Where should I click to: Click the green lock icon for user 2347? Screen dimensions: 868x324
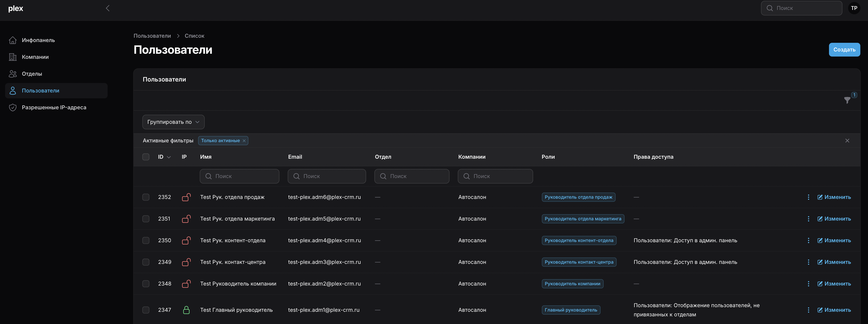(186, 310)
